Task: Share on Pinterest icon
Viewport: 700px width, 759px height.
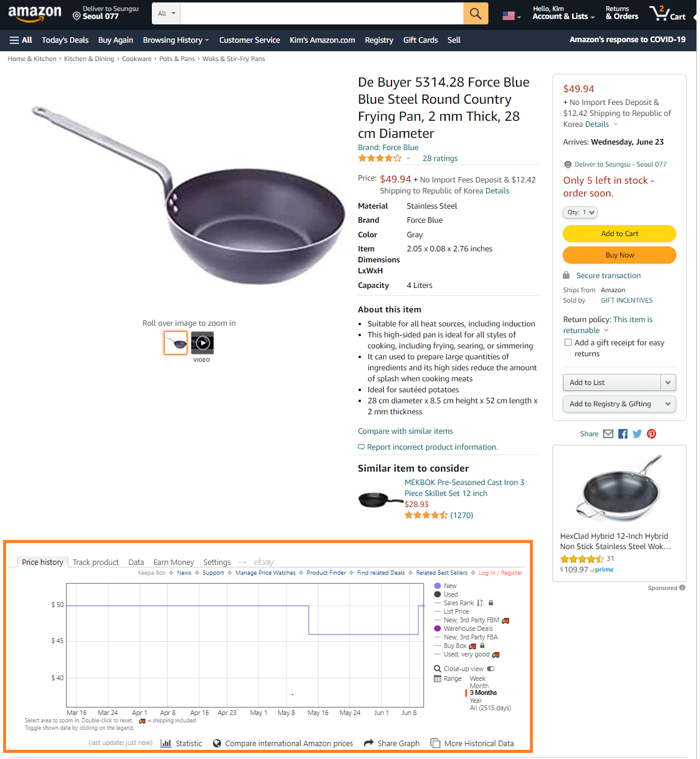Action: (x=651, y=434)
